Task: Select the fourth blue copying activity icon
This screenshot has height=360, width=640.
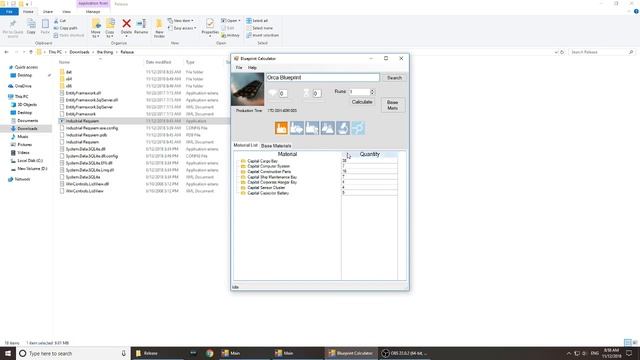Action: [328, 128]
